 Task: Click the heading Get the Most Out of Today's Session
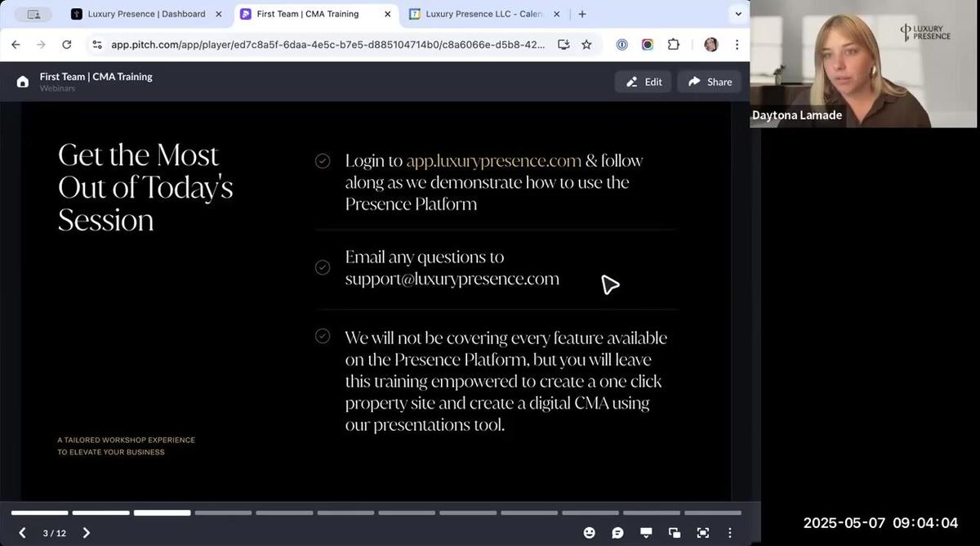[145, 187]
